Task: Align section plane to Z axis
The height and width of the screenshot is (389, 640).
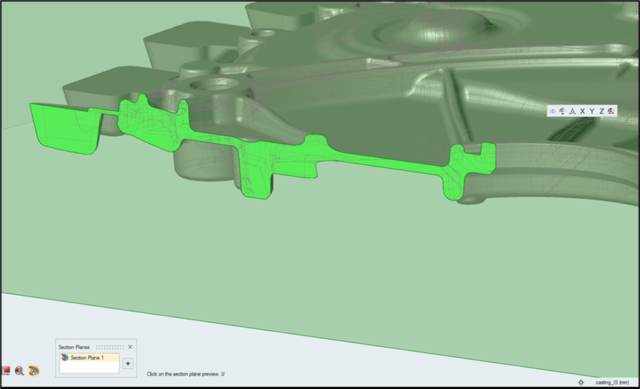Action: coord(601,111)
